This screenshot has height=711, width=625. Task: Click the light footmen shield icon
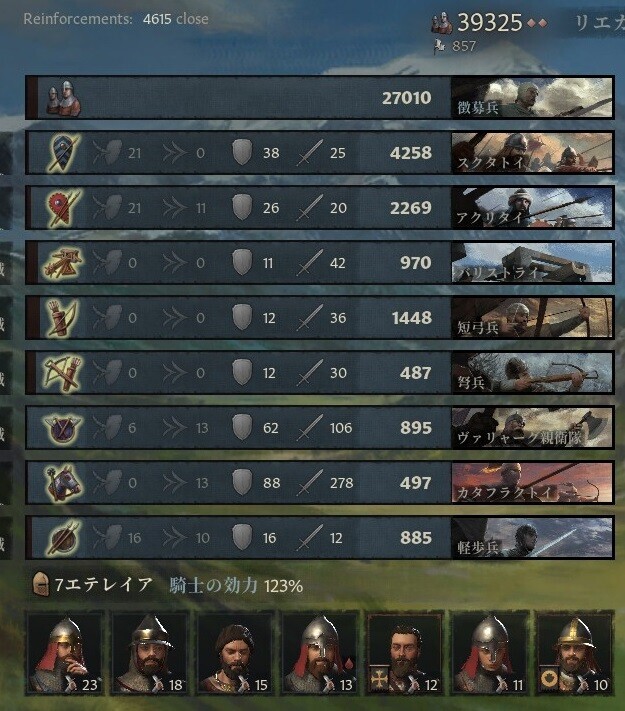(63, 538)
